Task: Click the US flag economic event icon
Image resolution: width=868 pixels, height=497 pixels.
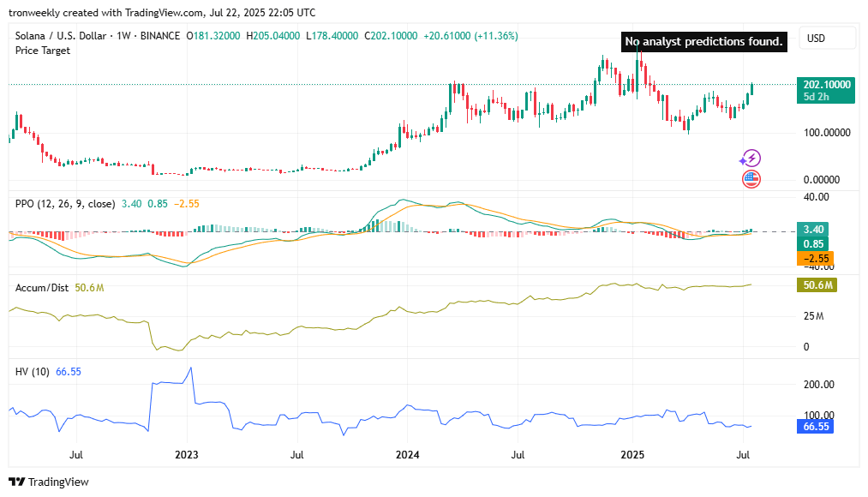Action: [751, 179]
